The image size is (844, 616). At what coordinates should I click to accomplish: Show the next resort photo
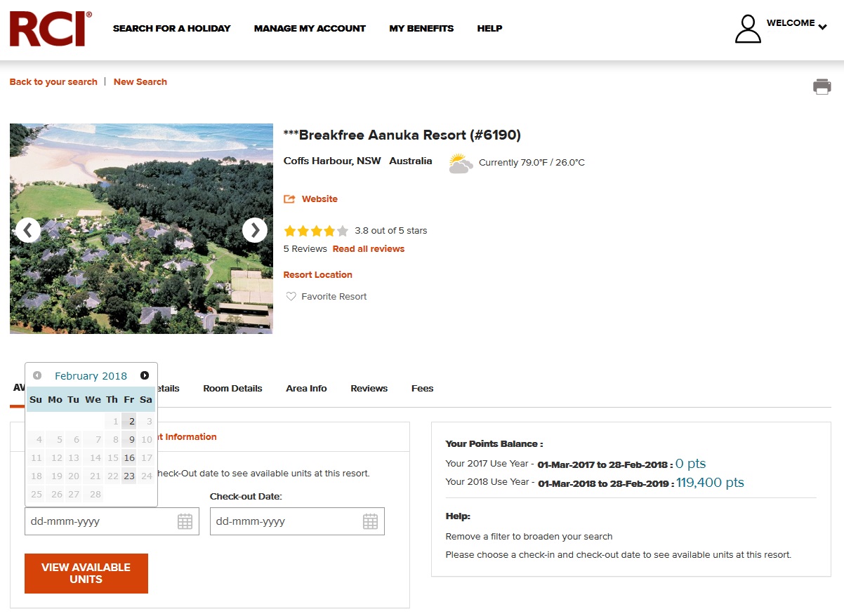255,229
